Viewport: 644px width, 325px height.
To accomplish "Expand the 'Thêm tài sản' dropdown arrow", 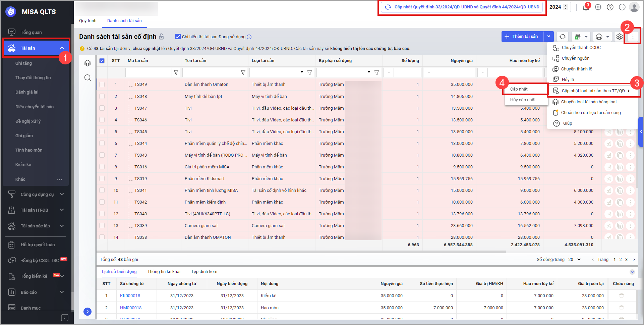I will (548, 37).
